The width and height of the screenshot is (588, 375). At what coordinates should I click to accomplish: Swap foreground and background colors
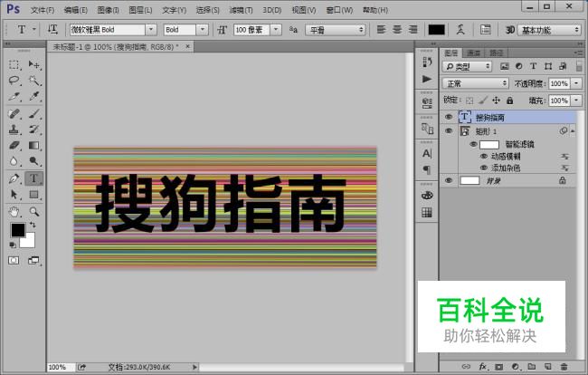[x=33, y=225]
